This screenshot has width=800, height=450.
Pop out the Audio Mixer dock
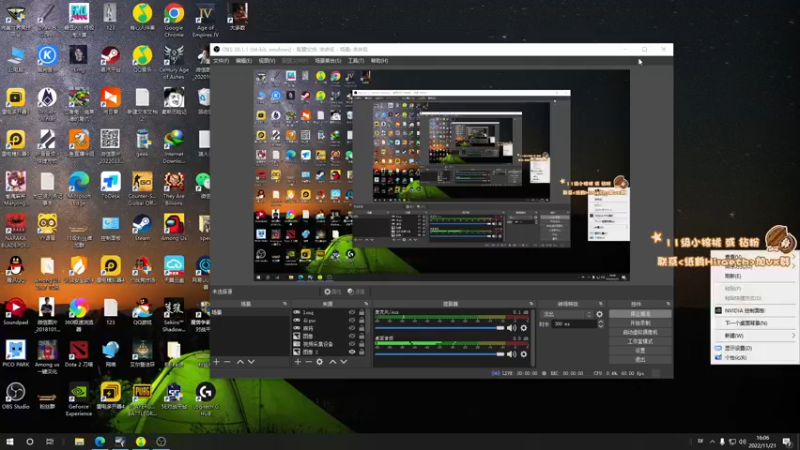531,304
